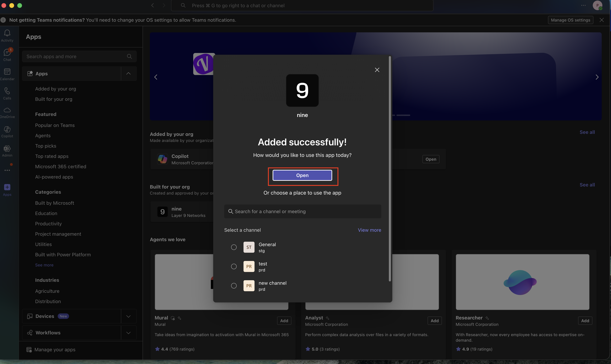The image size is (611, 364).
Task: Open AI-powered apps category
Action: pyautogui.click(x=54, y=177)
